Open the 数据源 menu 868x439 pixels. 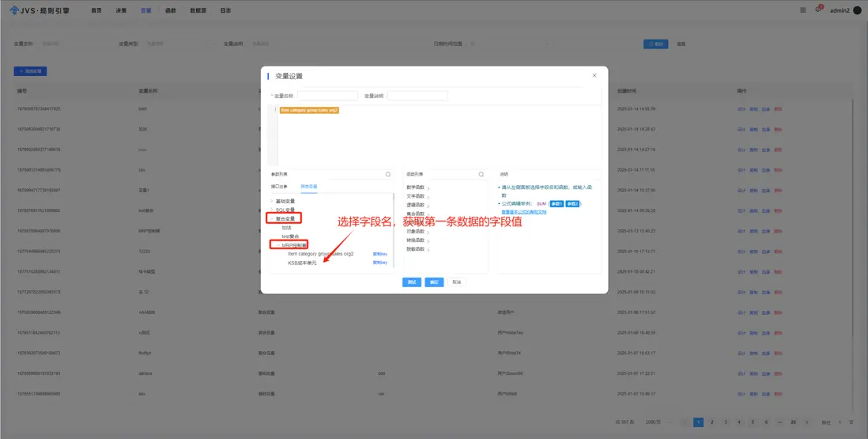(x=198, y=10)
